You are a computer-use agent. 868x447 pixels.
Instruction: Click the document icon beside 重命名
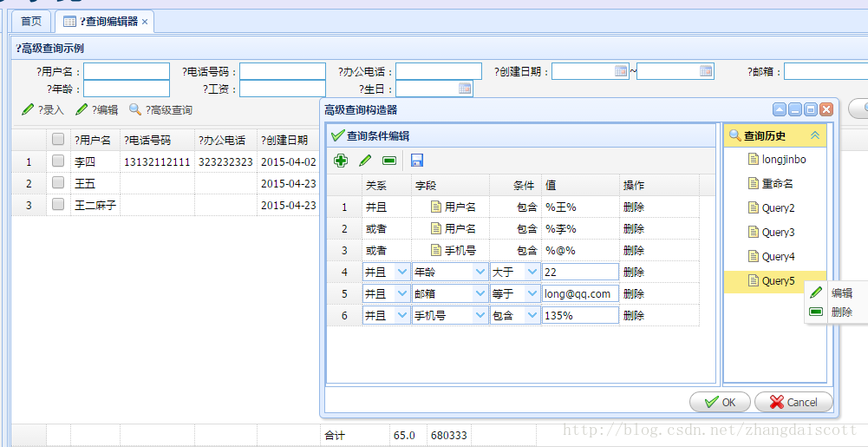point(753,183)
